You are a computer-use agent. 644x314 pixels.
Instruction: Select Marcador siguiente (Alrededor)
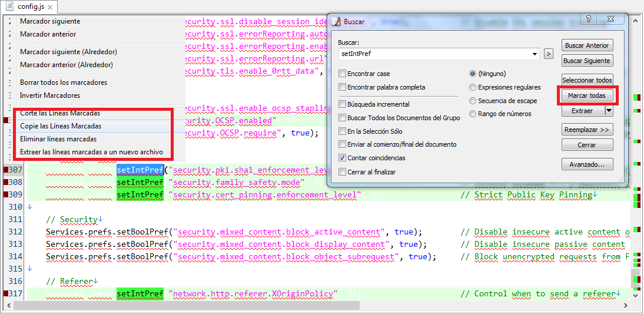[69, 52]
